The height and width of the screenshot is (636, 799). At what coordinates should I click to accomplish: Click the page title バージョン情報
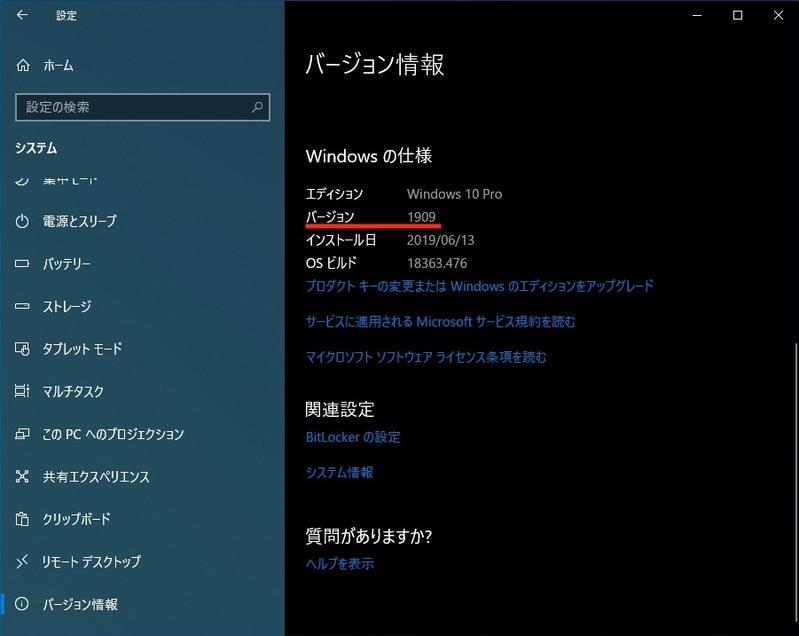[375, 65]
